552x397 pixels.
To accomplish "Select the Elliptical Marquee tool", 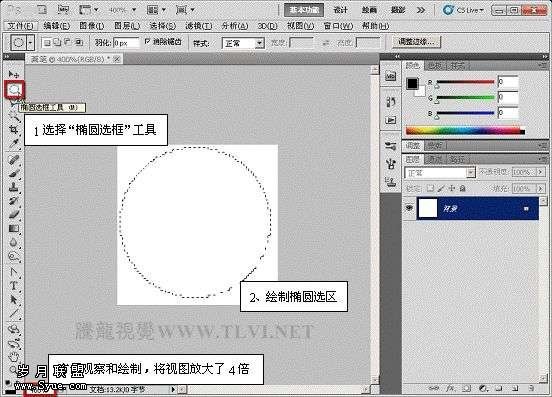I will pyautogui.click(x=14, y=90).
